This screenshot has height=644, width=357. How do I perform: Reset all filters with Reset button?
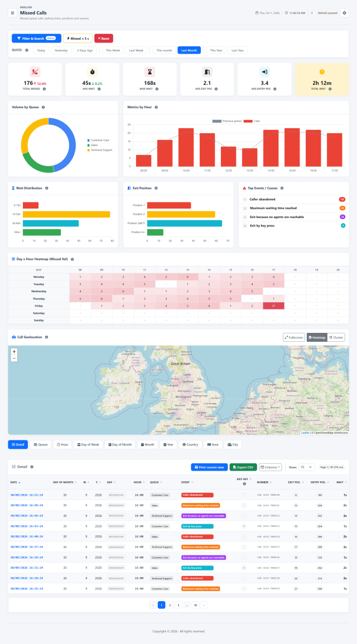[104, 38]
